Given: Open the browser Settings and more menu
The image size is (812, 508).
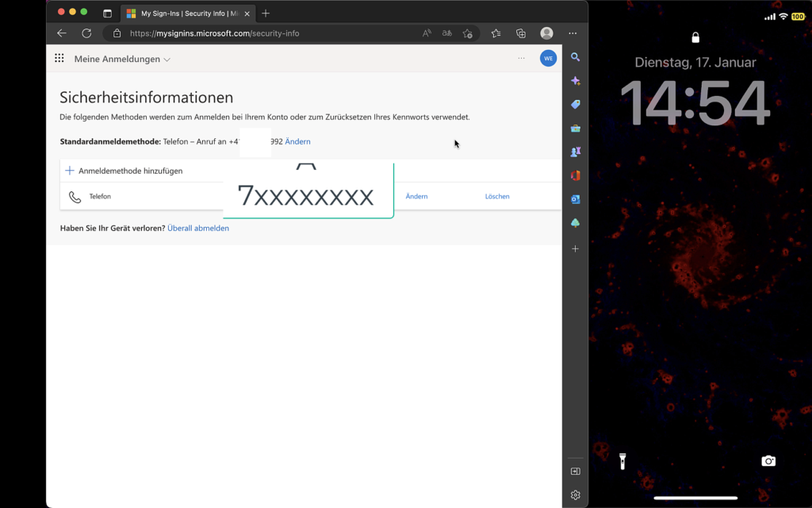Looking at the screenshot, I should pyautogui.click(x=573, y=33).
